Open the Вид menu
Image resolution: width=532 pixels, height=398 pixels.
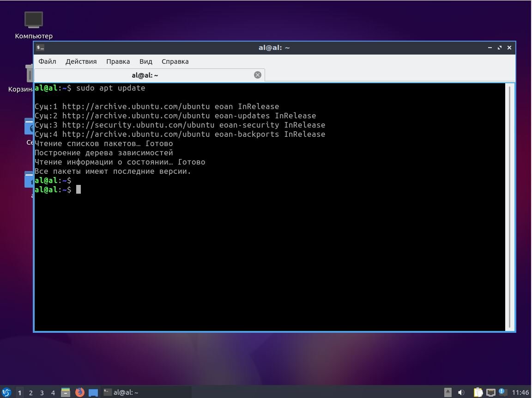click(x=146, y=61)
